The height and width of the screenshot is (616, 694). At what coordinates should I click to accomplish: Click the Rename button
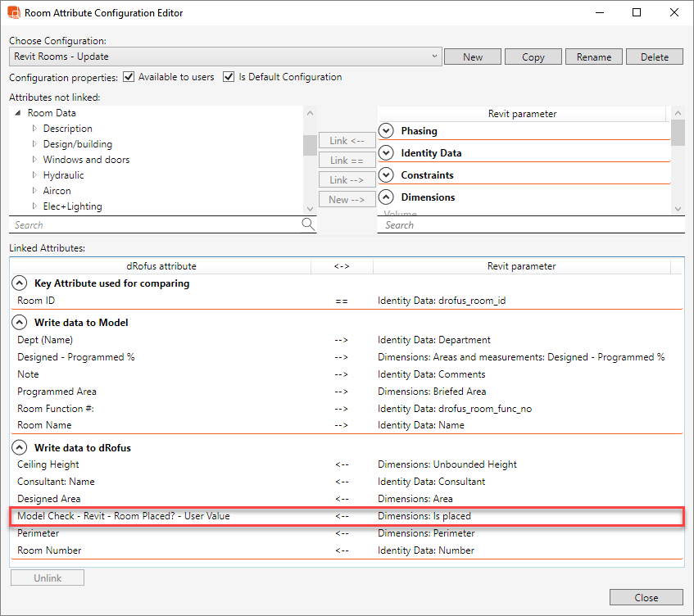point(593,57)
